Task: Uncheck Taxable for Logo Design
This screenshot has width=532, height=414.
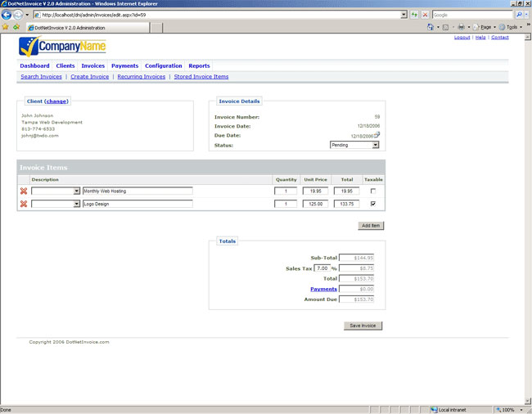Action: (x=373, y=204)
